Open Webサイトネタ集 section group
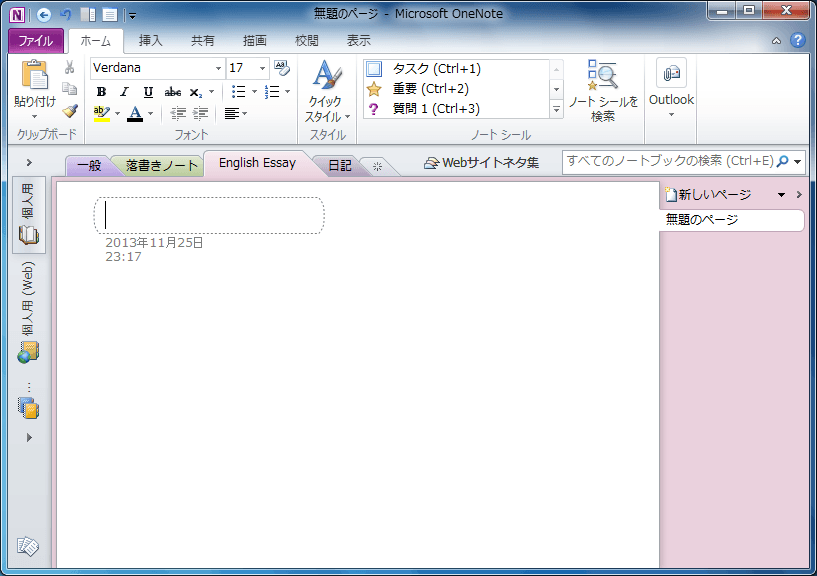The height and width of the screenshot is (576, 817). 481,163
